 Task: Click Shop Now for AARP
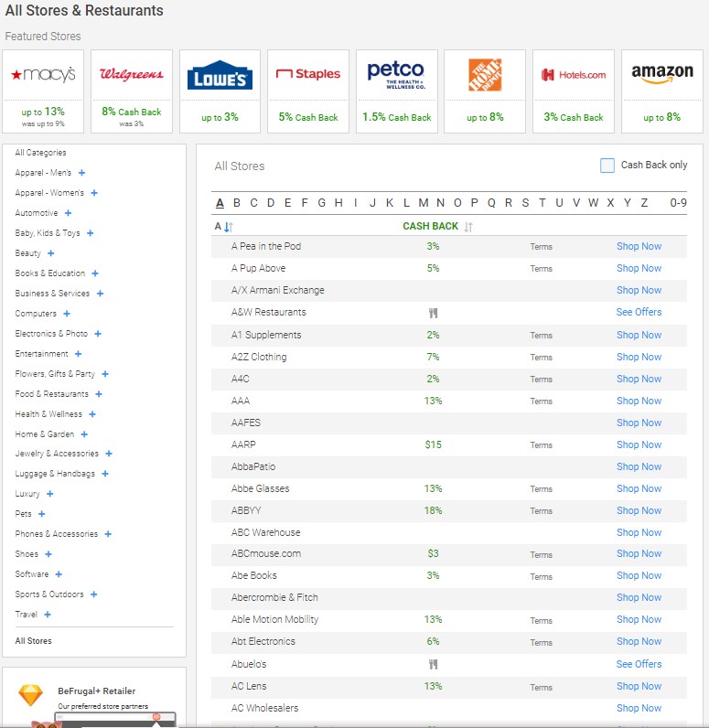639,444
